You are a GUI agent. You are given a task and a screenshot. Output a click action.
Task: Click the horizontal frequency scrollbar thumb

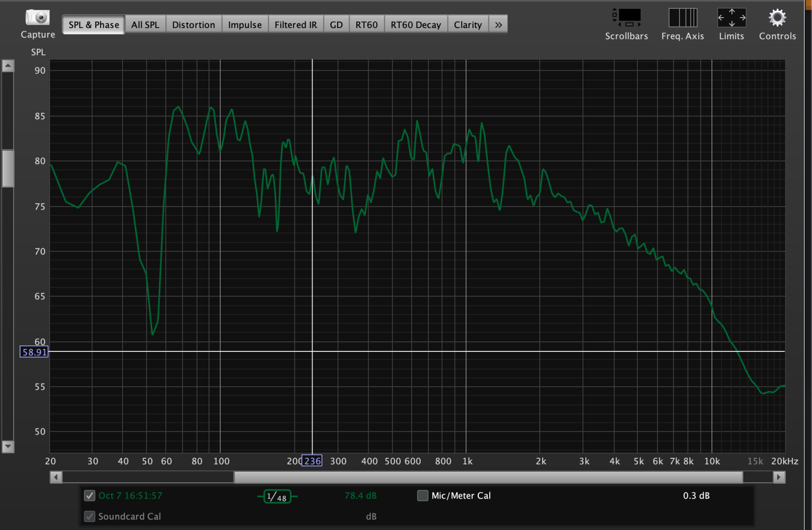click(x=488, y=477)
